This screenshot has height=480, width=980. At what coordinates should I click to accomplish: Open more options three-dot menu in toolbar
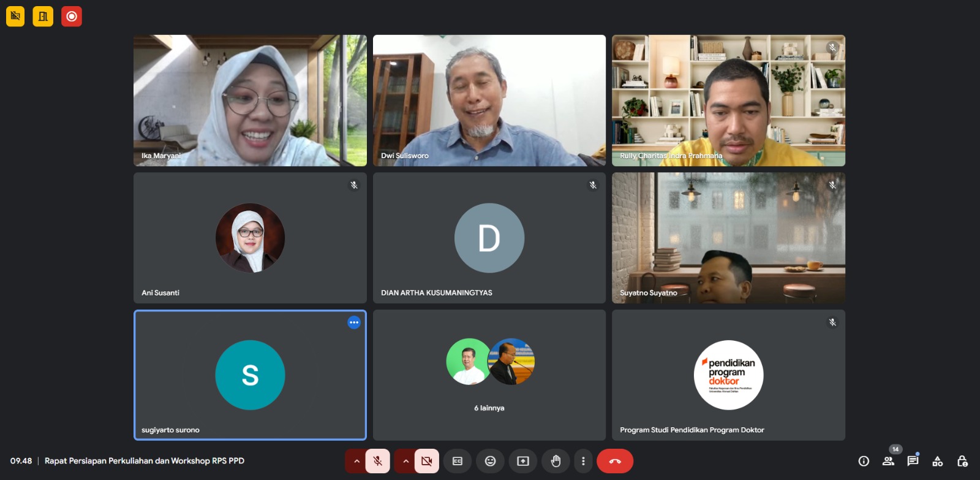583,461
